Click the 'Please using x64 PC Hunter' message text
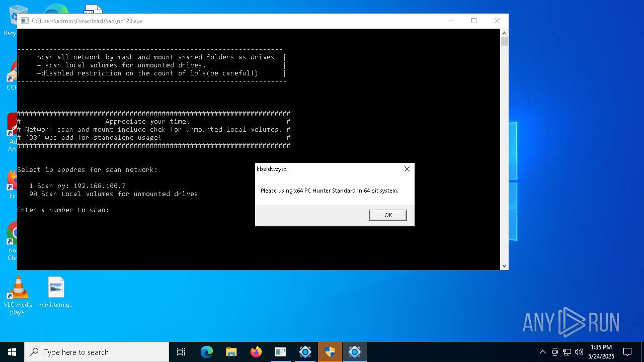Viewport: 644px width, 362px height. [x=330, y=191]
